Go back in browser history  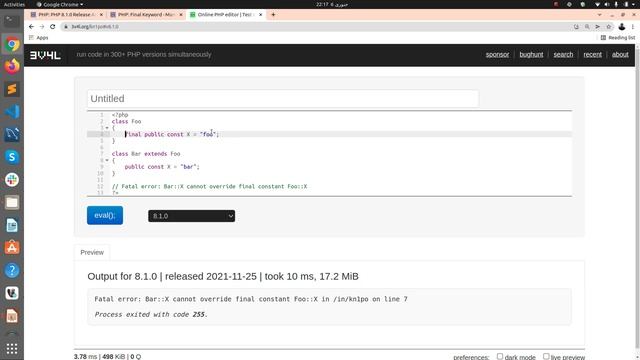pyautogui.click(x=31, y=27)
